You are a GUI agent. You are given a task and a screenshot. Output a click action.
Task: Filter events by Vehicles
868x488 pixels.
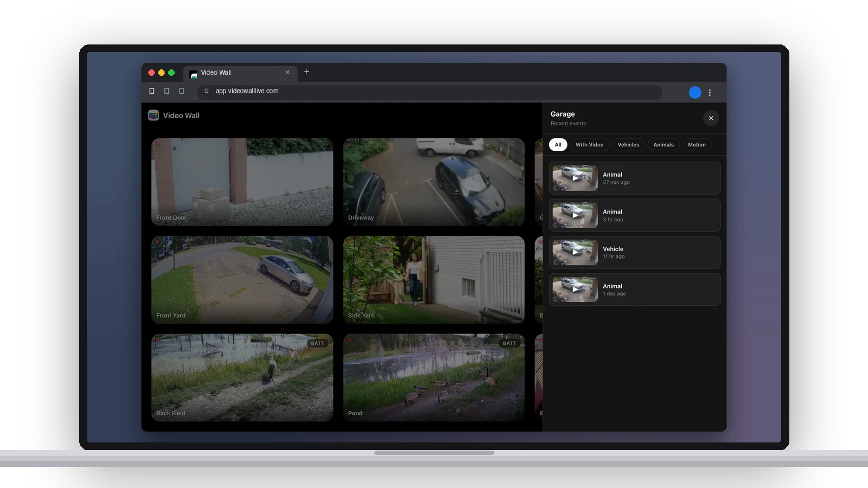pyautogui.click(x=628, y=145)
